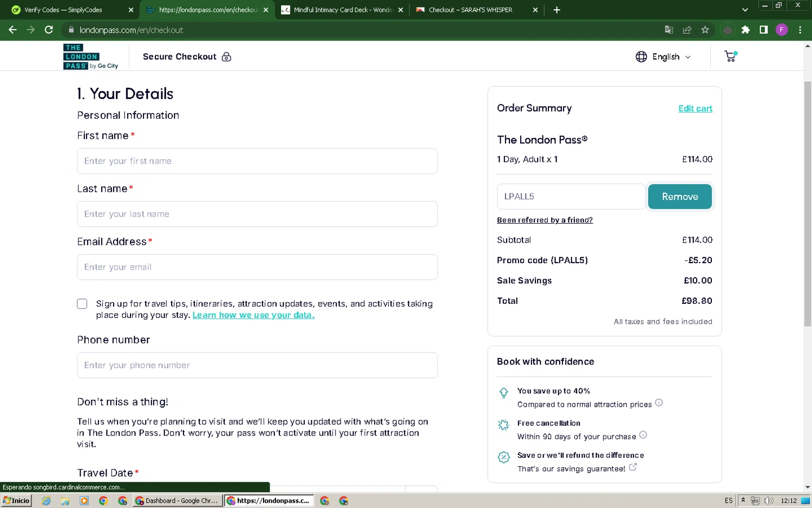812x508 pixels.
Task: Click the browser forward arrow
Action: coord(31,30)
